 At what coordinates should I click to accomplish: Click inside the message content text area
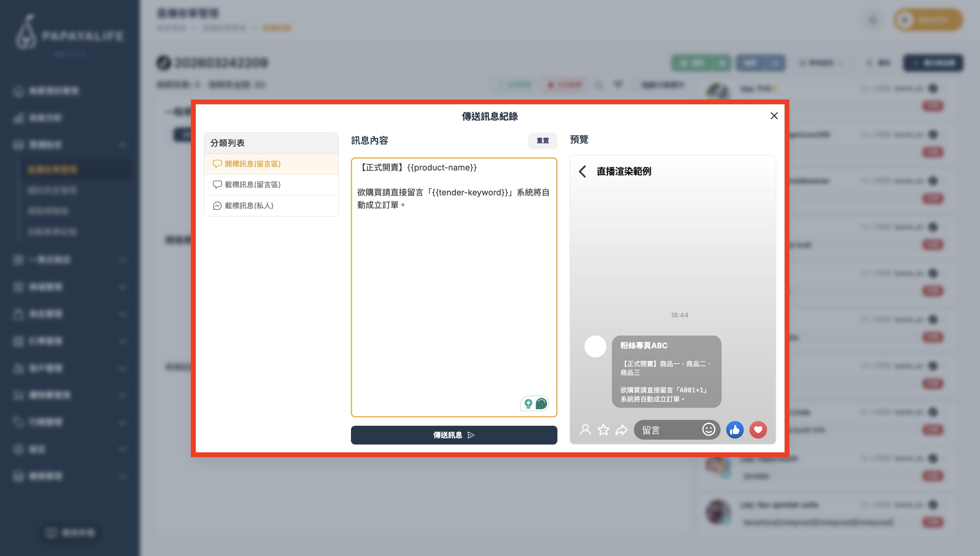[454, 286]
